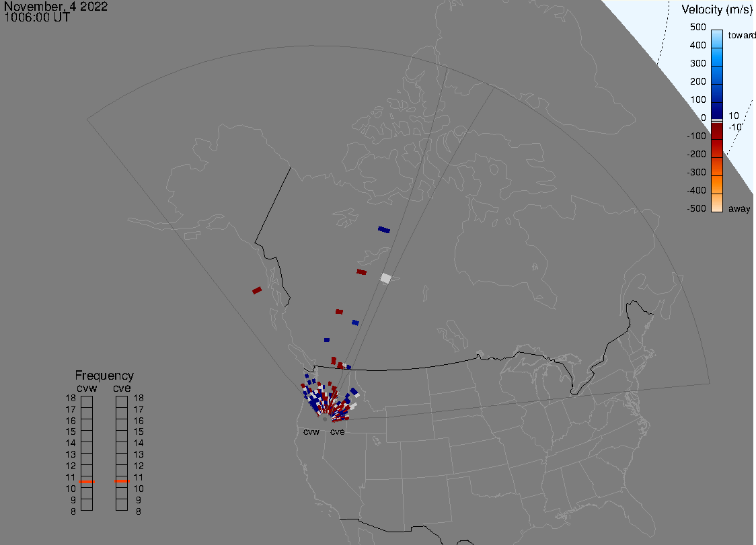756x545 pixels.
Task: Click the -500 value on velocity scale
Action: coord(696,208)
